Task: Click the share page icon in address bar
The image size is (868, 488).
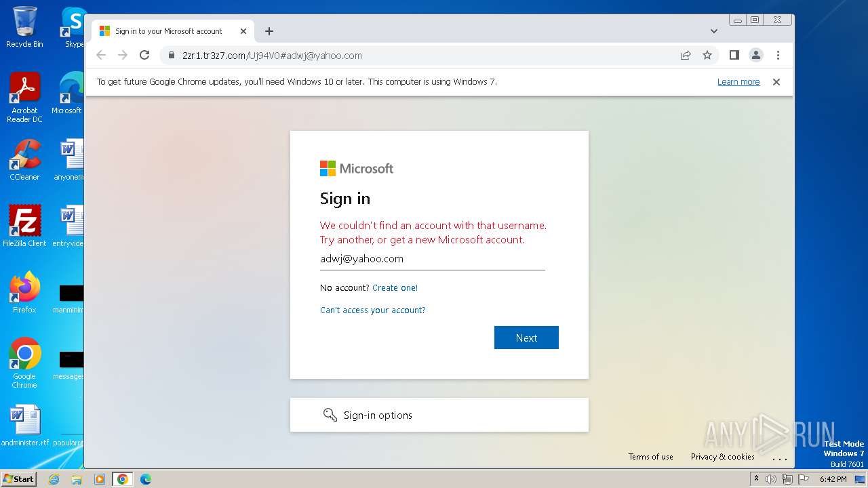Action: pos(686,56)
